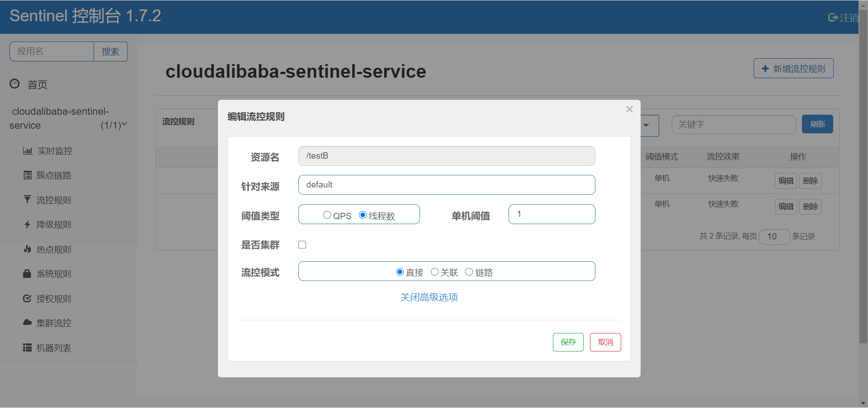868x408 pixels.
Task: Focus the 单机阈值 input field
Action: [x=552, y=214]
